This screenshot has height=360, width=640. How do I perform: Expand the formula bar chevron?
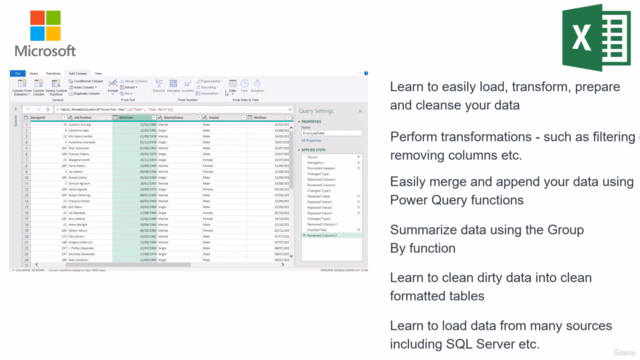click(290, 109)
